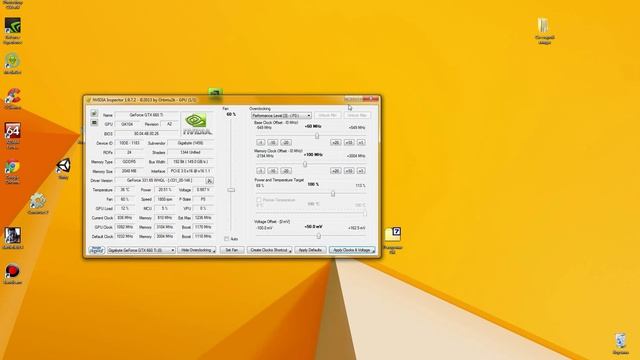Viewport: 640px width, 360px height.
Task: Open the folder icon at desktop top right
Action: (x=544, y=31)
